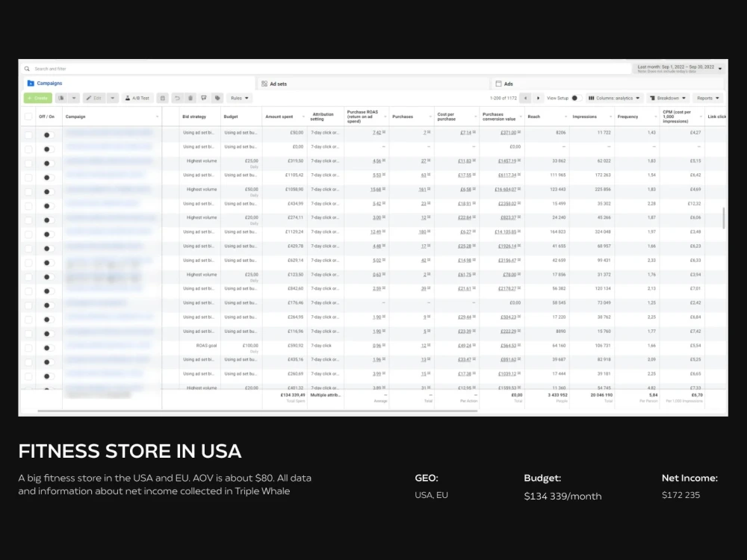The height and width of the screenshot is (560, 747).
Task: Click the Edit button
Action: tap(94, 98)
